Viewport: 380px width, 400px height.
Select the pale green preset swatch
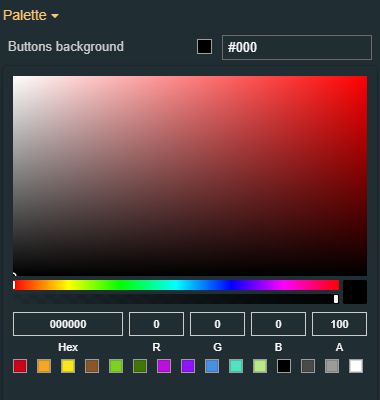tap(260, 366)
